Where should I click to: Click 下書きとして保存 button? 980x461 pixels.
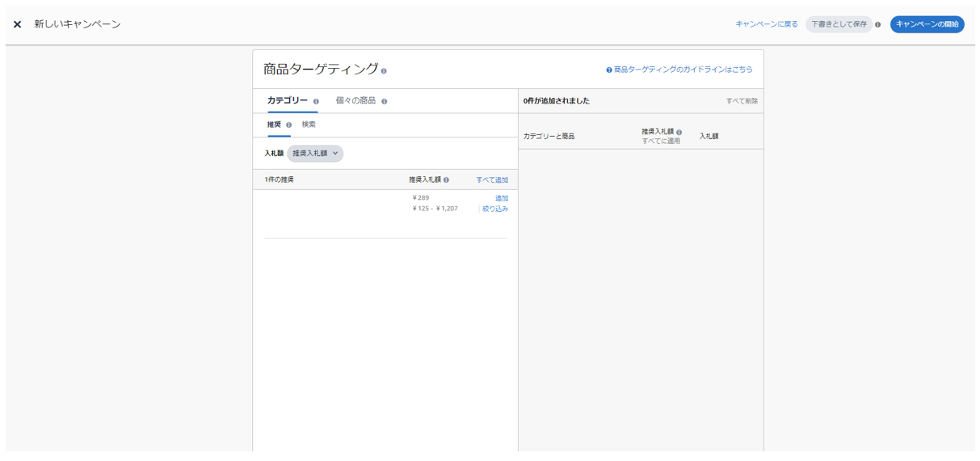pyautogui.click(x=839, y=24)
